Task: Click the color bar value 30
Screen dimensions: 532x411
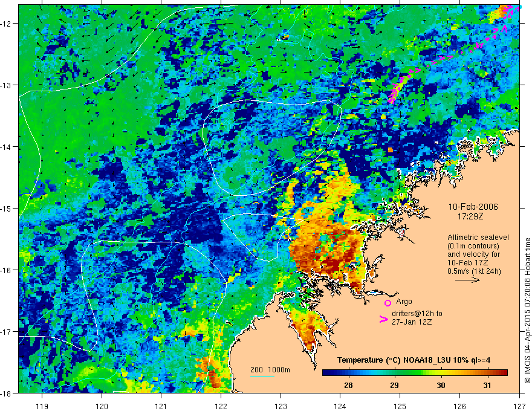Action: [441, 385]
